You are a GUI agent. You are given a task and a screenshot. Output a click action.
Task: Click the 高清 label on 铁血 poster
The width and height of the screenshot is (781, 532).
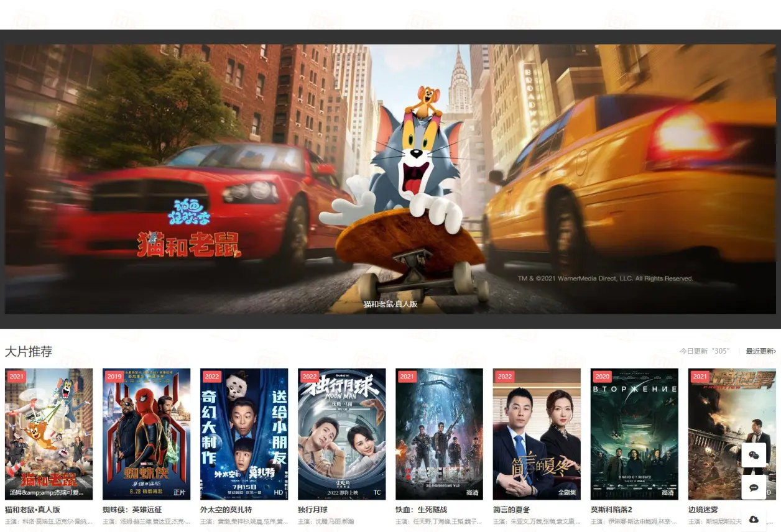[x=473, y=492]
